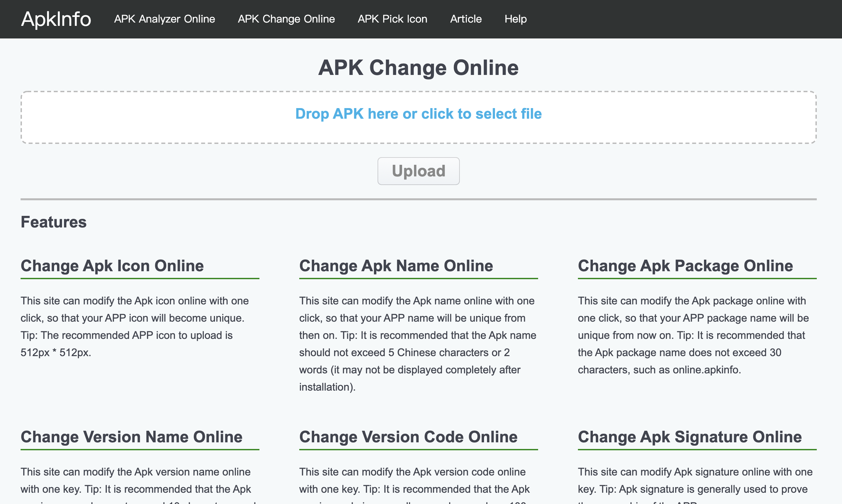Click the APK Change Online page title
842x504 pixels.
pyautogui.click(x=419, y=68)
